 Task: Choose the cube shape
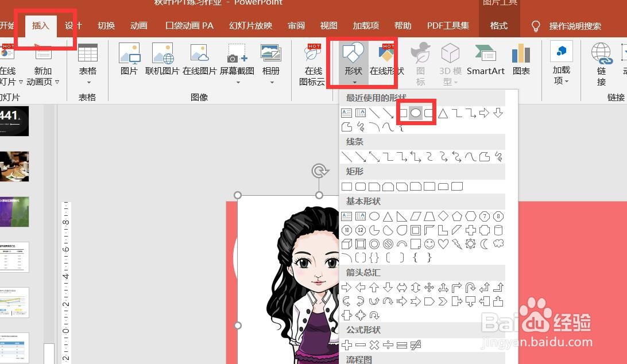pos(347,244)
